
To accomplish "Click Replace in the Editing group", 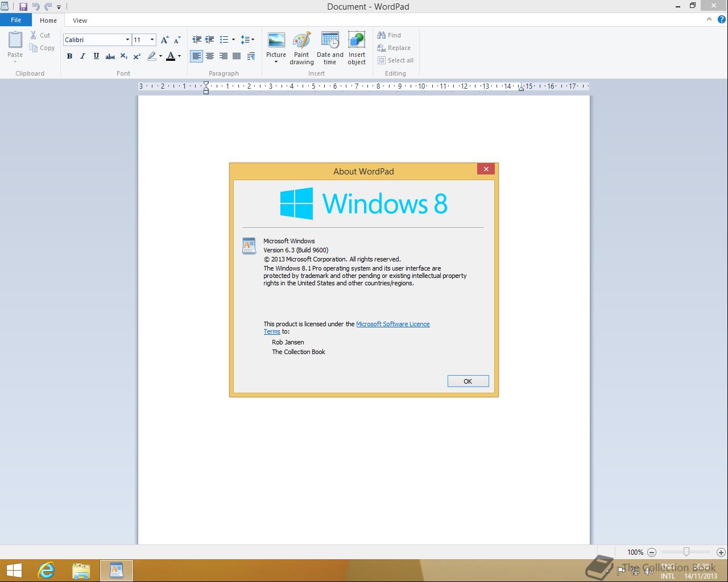I will tap(394, 48).
